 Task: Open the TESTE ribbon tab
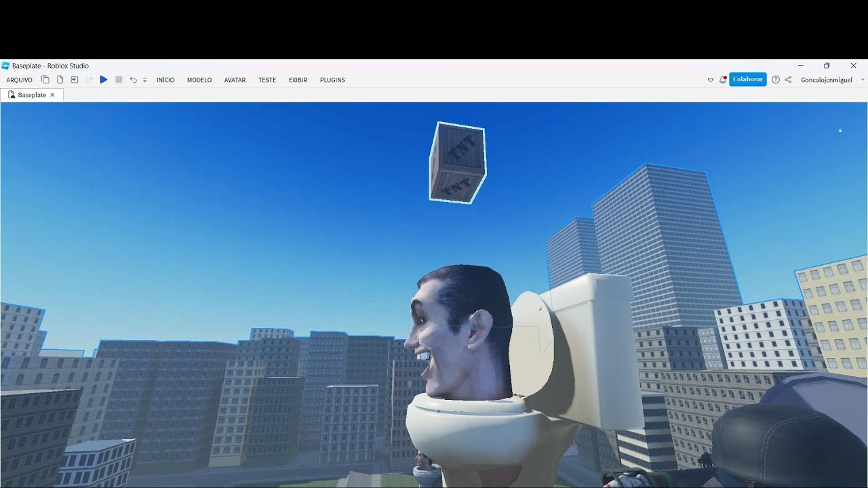pyautogui.click(x=267, y=80)
